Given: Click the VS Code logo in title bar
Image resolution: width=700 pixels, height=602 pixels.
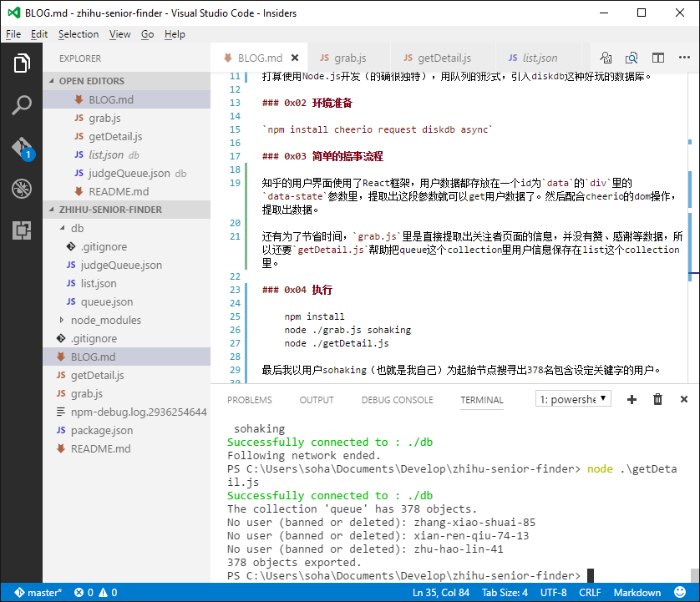Looking at the screenshot, I should [14, 13].
